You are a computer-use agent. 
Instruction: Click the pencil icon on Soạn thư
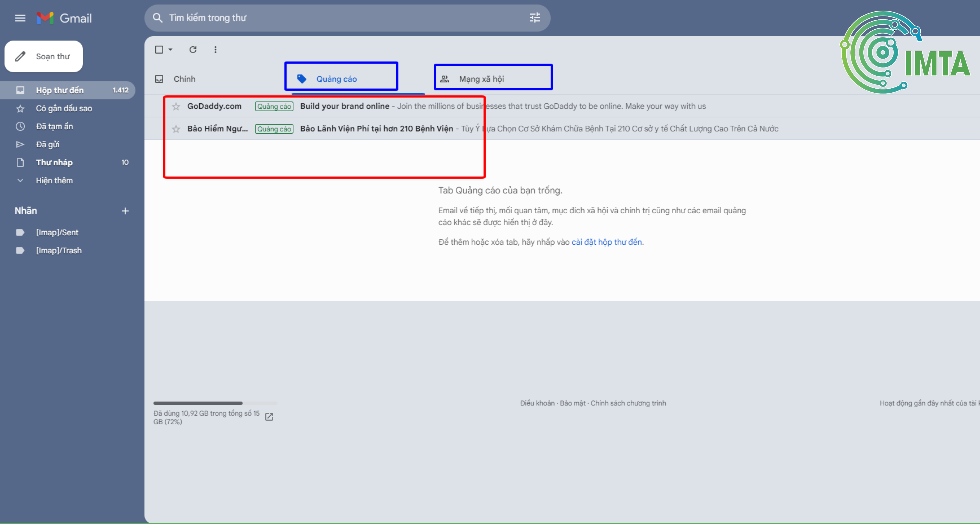20,56
